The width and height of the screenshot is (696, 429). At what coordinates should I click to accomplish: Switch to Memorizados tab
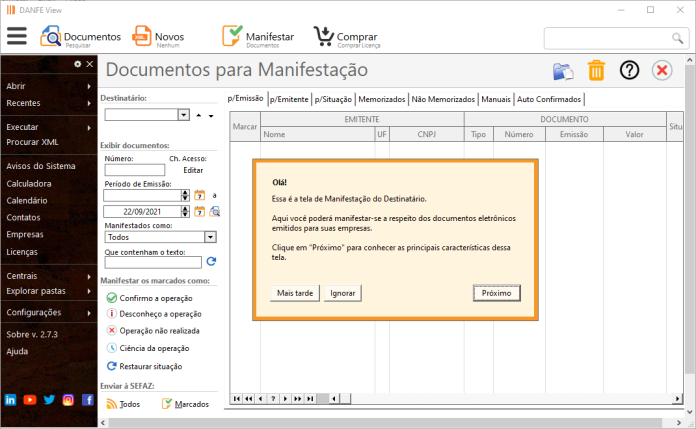tap(382, 99)
